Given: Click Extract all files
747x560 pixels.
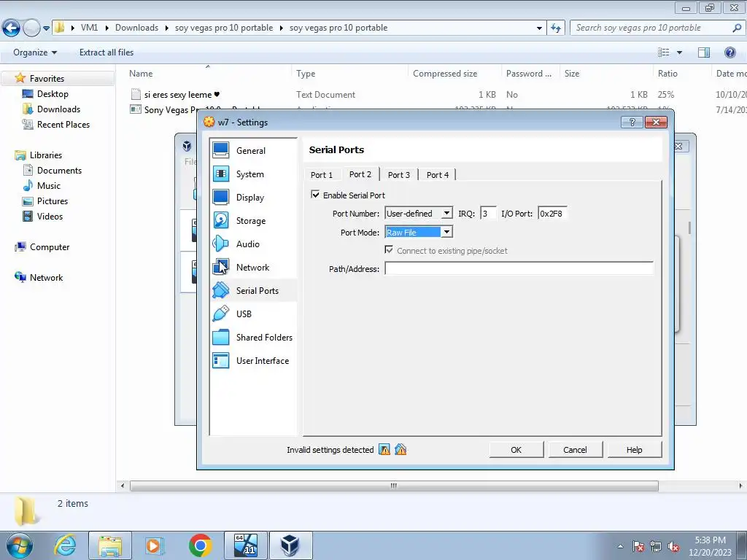Looking at the screenshot, I should (x=107, y=52).
